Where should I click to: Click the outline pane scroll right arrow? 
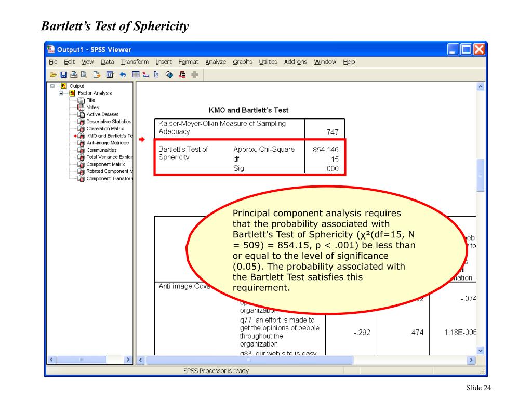[128, 360]
